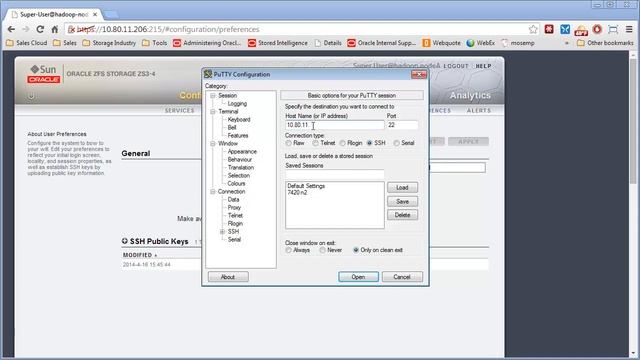This screenshot has height=360, width=640.
Task: Open the SERVICES tab in ZFS page
Action: click(180, 111)
